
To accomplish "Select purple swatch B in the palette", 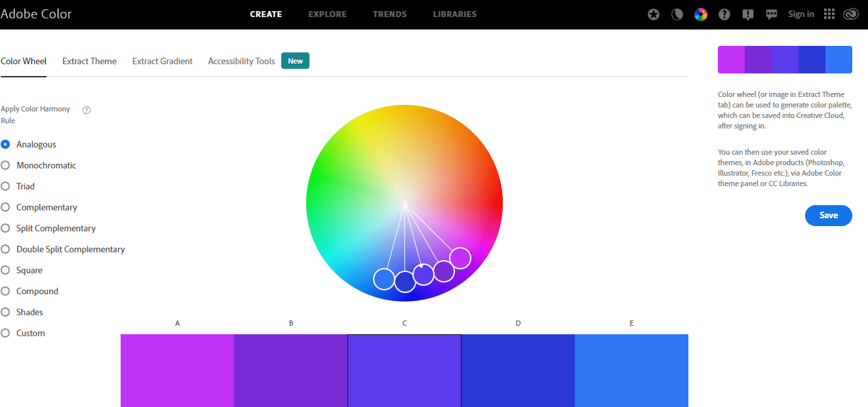I will click(290, 370).
